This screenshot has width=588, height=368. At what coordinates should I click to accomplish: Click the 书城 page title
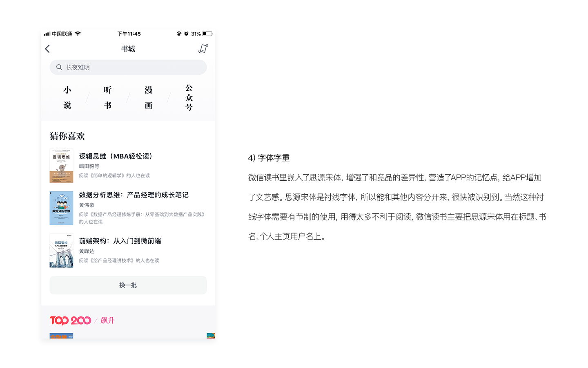pyautogui.click(x=128, y=49)
